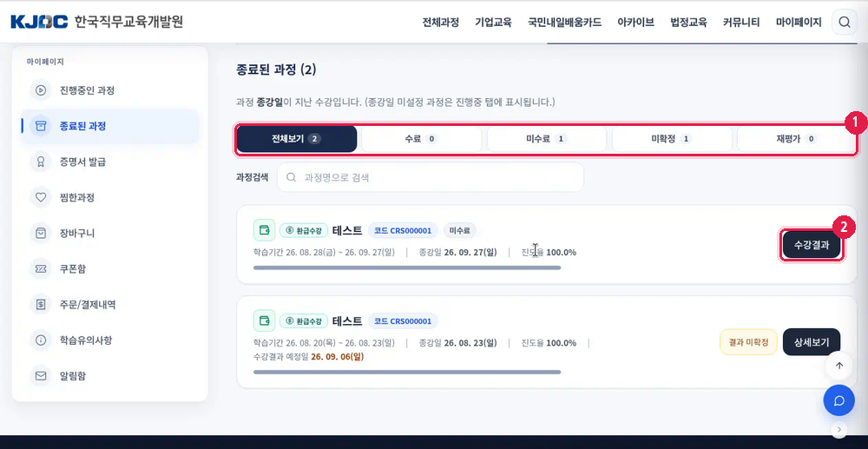Click the 상세보기 button

[x=812, y=342]
